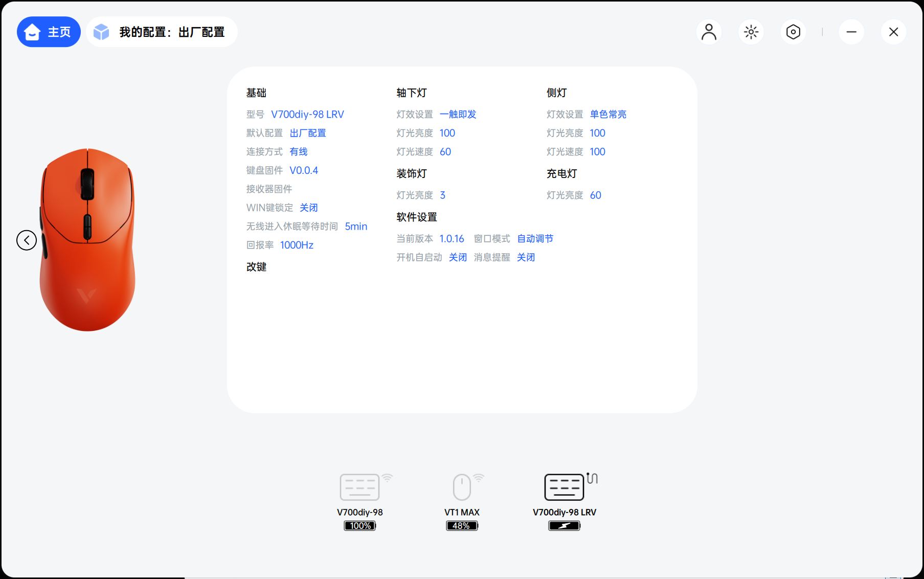
Task: Toggle the light theme sun icon
Action: (x=751, y=32)
